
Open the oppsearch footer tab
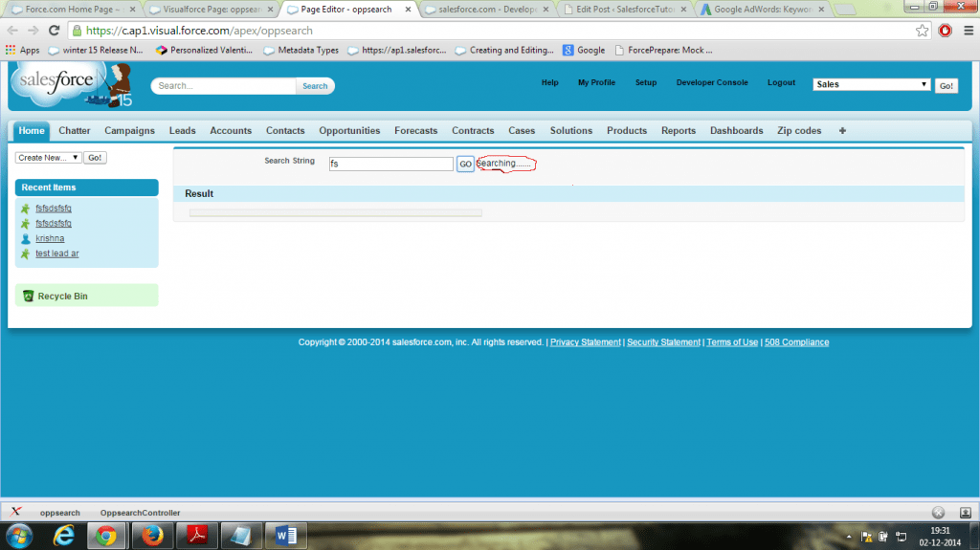pyautogui.click(x=60, y=513)
